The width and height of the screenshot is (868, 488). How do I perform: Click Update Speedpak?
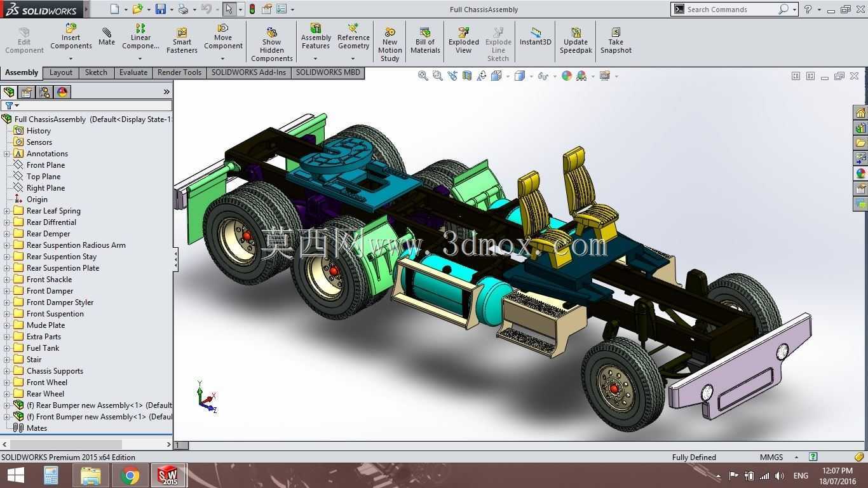tap(576, 41)
